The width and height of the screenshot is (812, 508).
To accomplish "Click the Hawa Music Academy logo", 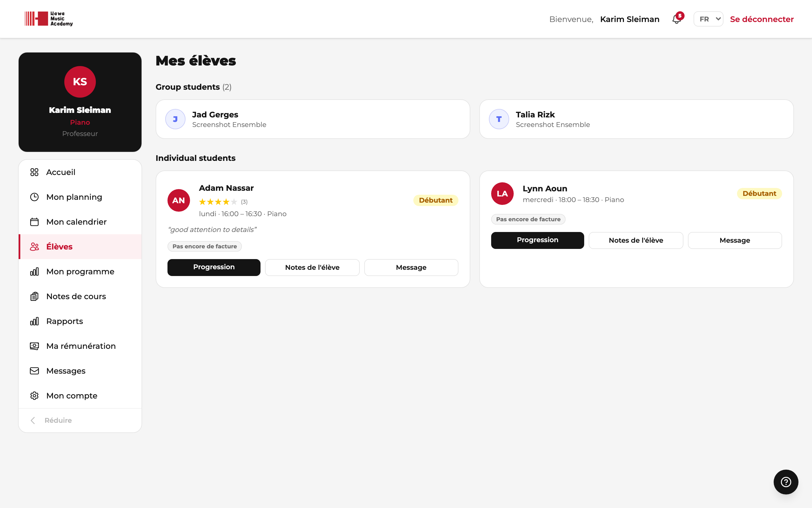I will [x=49, y=18].
